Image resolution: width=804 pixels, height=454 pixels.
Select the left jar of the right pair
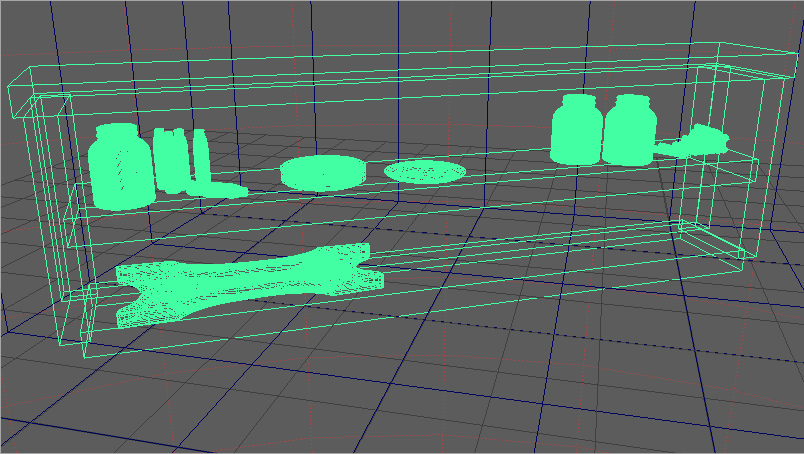(576, 132)
